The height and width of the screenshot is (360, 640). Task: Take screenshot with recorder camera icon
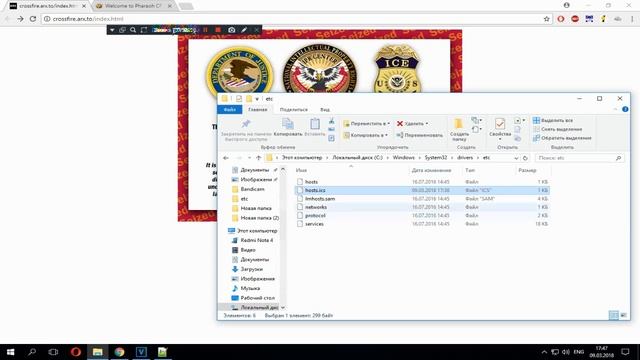[231, 30]
